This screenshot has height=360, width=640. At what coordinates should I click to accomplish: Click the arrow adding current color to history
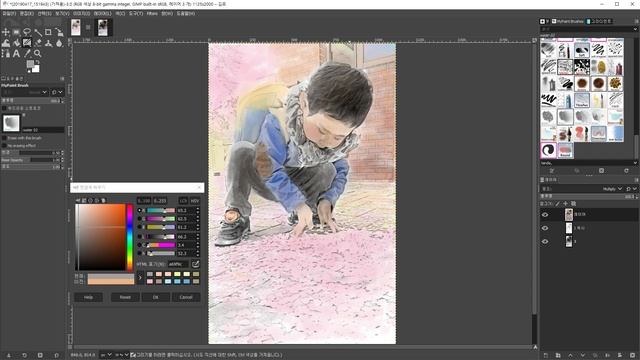pos(140,278)
